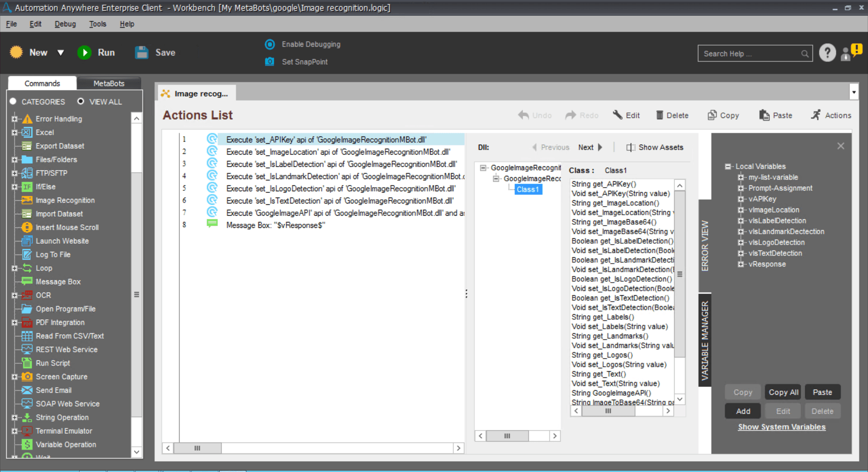The image size is (868, 472).
Task: Open the New dropdown arrow
Action: (x=61, y=53)
